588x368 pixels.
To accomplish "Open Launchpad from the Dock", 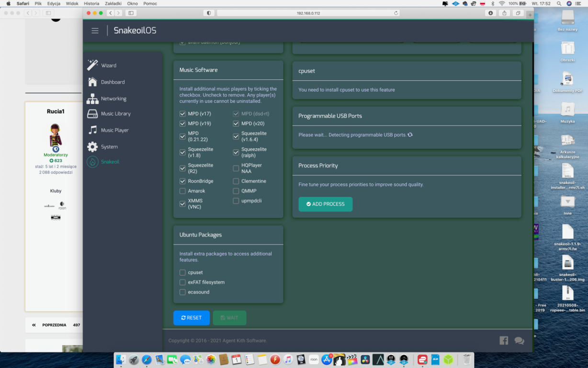I will (134, 359).
